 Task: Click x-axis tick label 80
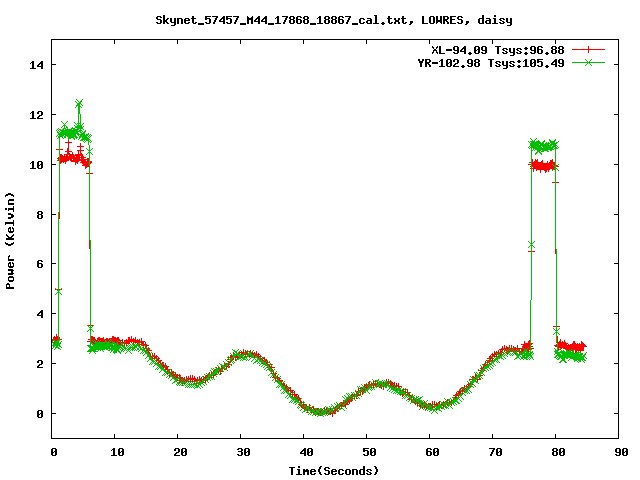(558, 452)
